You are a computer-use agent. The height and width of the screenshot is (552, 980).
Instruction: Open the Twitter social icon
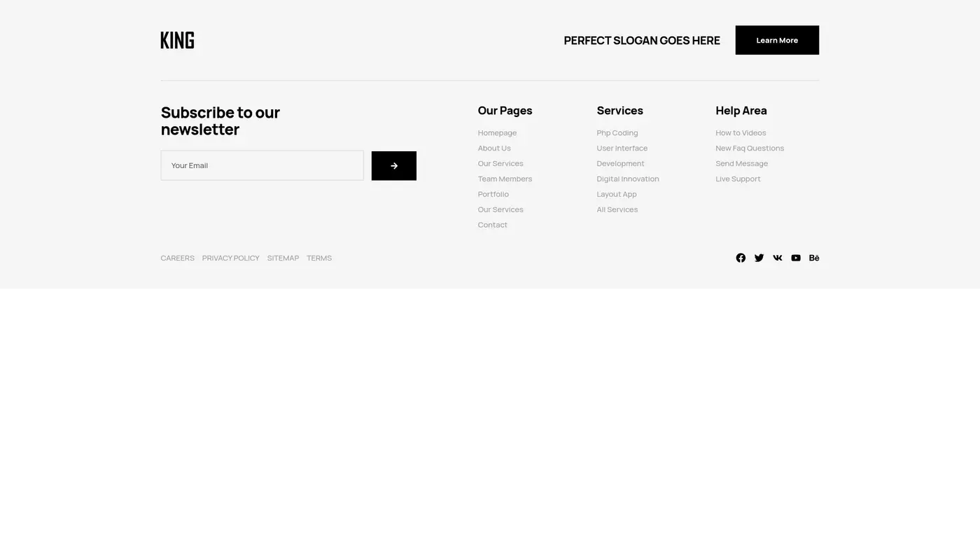759,258
